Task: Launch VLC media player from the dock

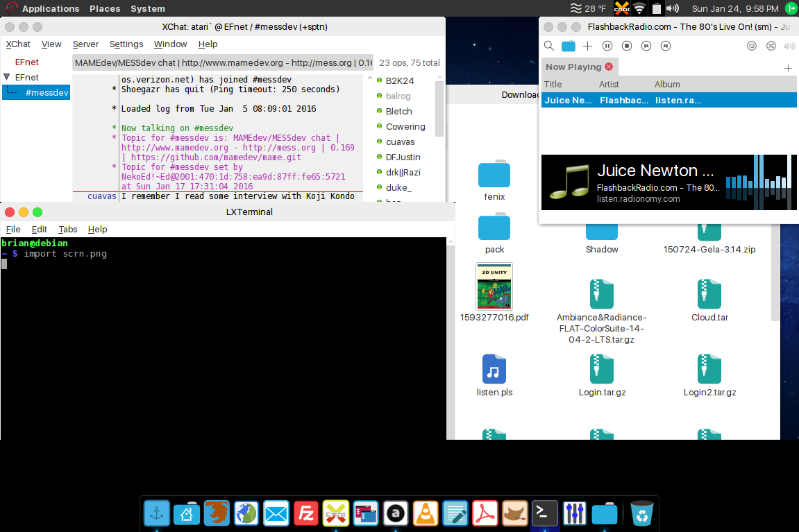Action: (x=426, y=513)
